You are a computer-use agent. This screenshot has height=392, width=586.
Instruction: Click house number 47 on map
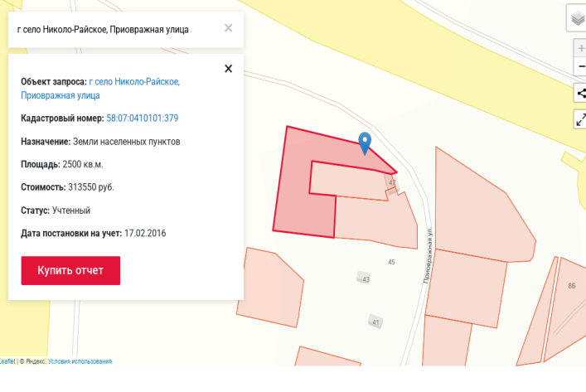pyautogui.click(x=392, y=182)
